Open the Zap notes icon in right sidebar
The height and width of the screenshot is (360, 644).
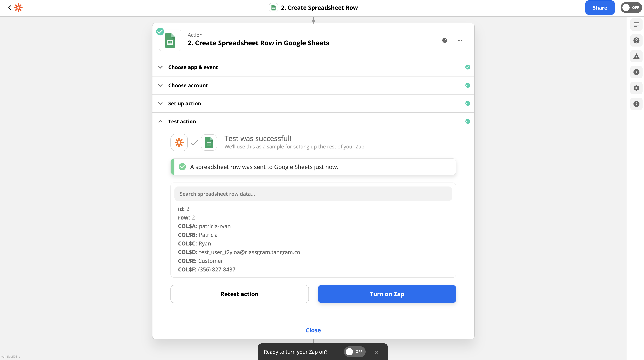pyautogui.click(x=636, y=25)
